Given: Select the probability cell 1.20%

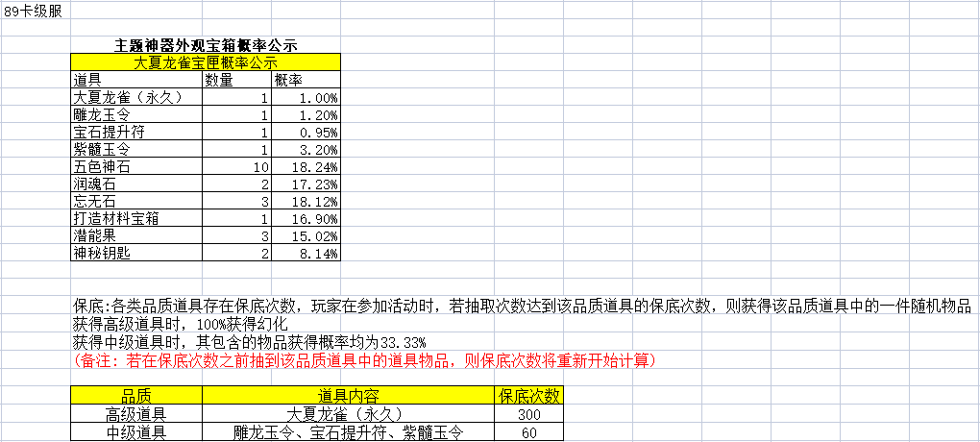Looking at the screenshot, I should coord(306,115).
